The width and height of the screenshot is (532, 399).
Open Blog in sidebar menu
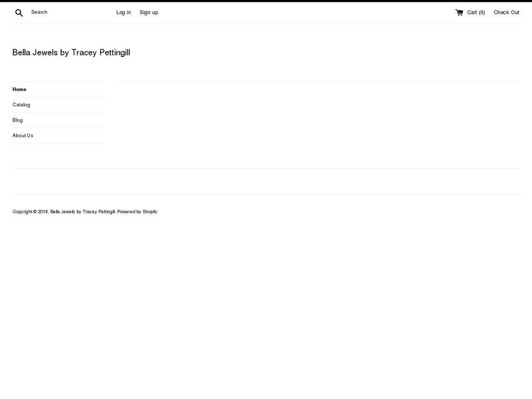(x=58, y=120)
